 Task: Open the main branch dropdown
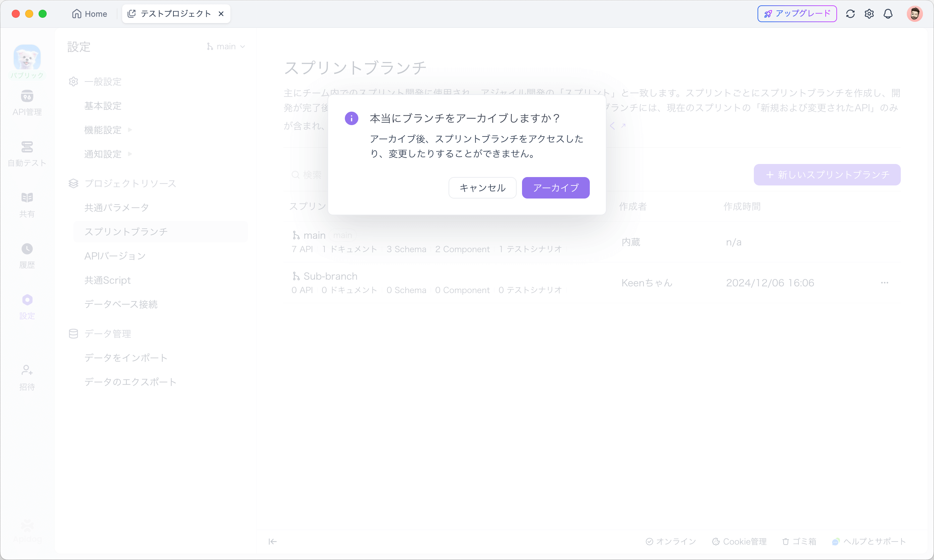226,46
